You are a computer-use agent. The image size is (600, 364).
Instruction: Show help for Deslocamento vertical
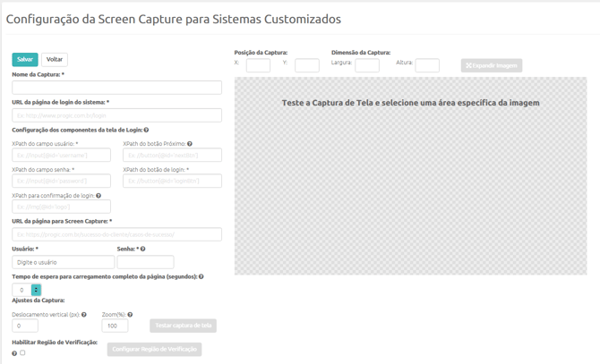pyautogui.click(x=84, y=315)
